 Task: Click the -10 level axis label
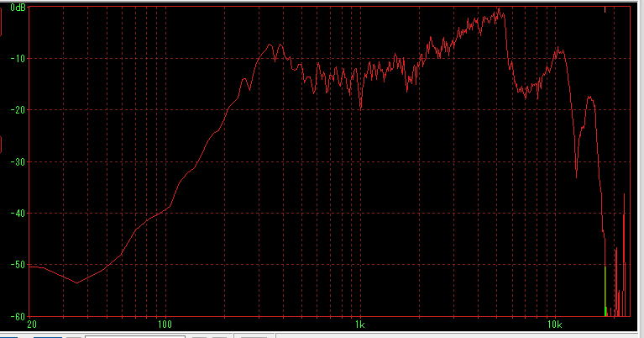point(18,58)
